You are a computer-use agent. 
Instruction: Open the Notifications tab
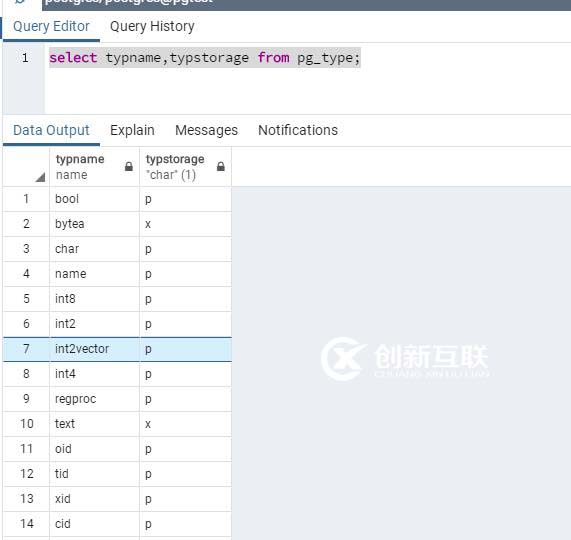pos(298,130)
